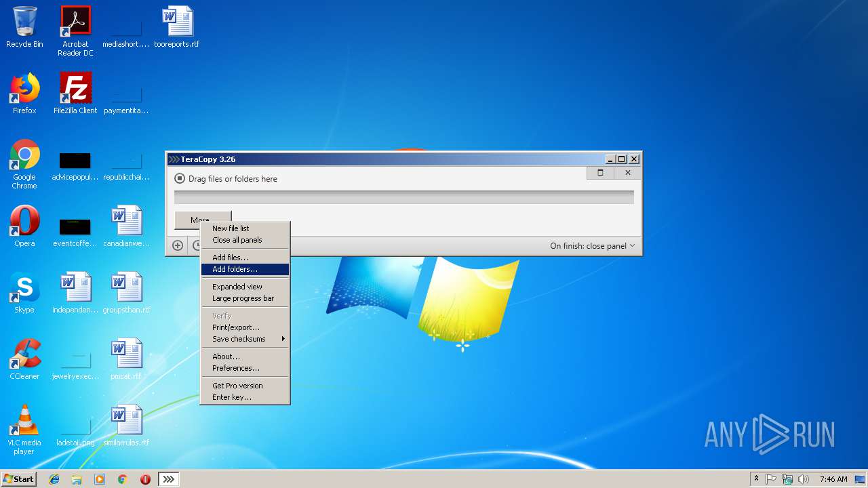The width and height of the screenshot is (868, 488).
Task: Select pmcat.rtf document icon
Action: point(126,360)
